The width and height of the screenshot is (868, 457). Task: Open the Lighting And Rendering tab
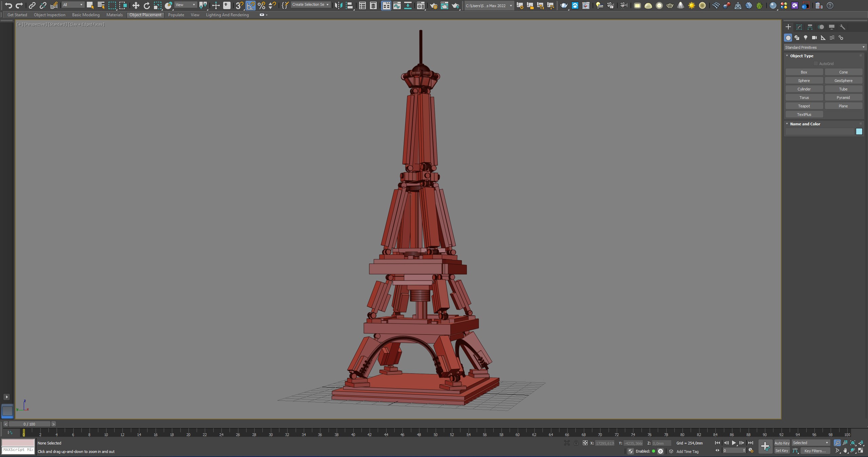click(x=227, y=15)
